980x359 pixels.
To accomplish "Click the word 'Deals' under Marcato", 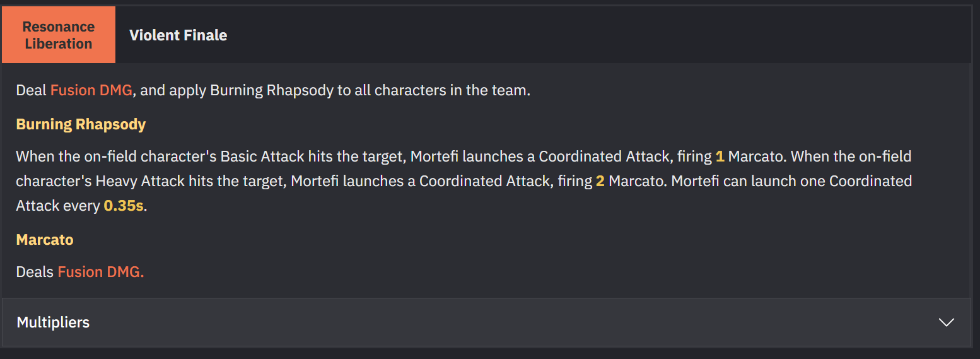I will click(35, 272).
